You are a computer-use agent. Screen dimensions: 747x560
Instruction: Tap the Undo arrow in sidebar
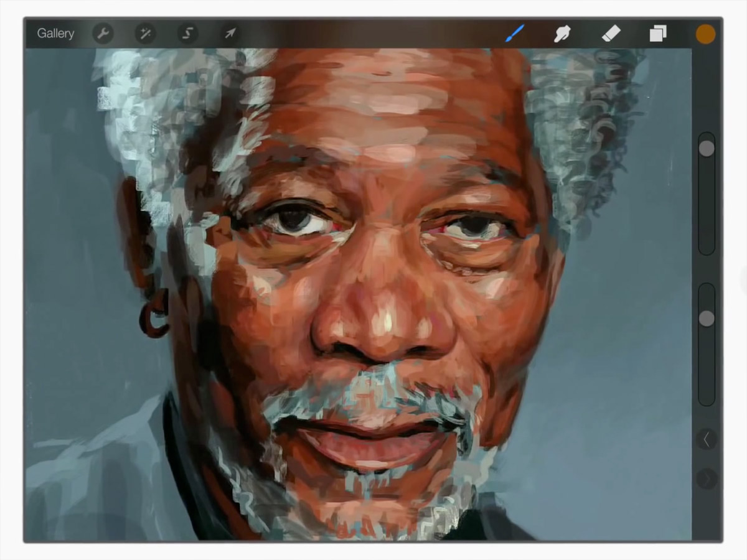point(707,439)
